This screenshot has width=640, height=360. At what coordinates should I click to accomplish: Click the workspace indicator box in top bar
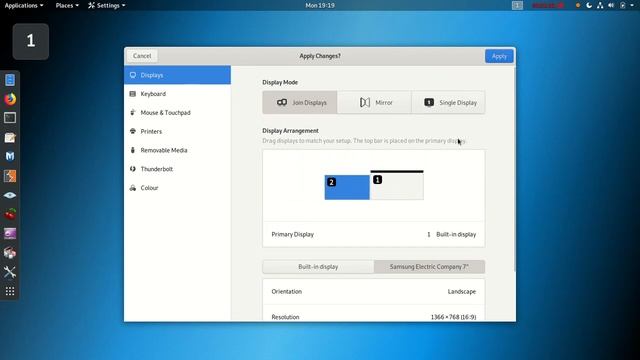click(517, 5)
